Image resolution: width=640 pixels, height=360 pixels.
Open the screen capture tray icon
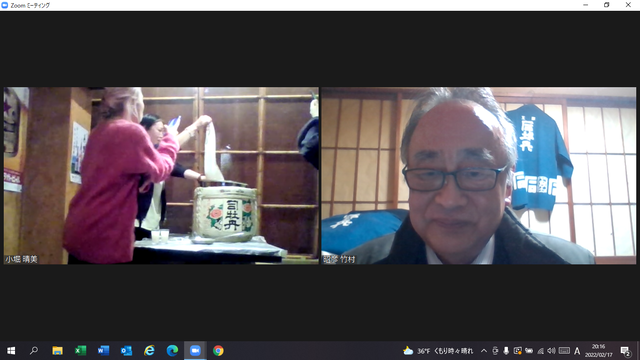[518, 351]
